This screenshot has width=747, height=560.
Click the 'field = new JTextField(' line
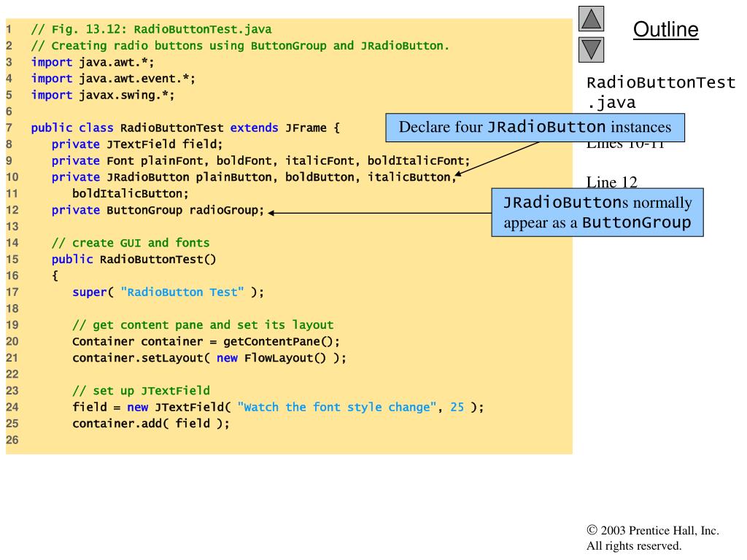point(278,407)
